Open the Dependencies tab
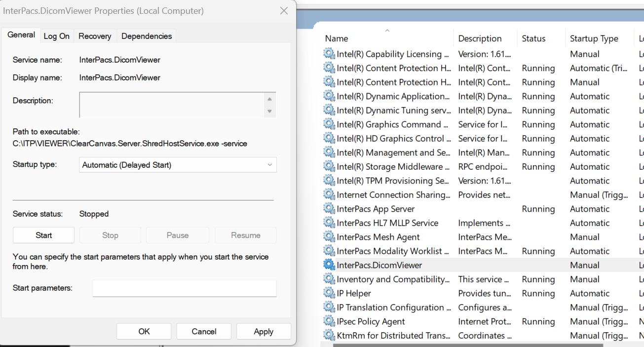 pos(147,36)
